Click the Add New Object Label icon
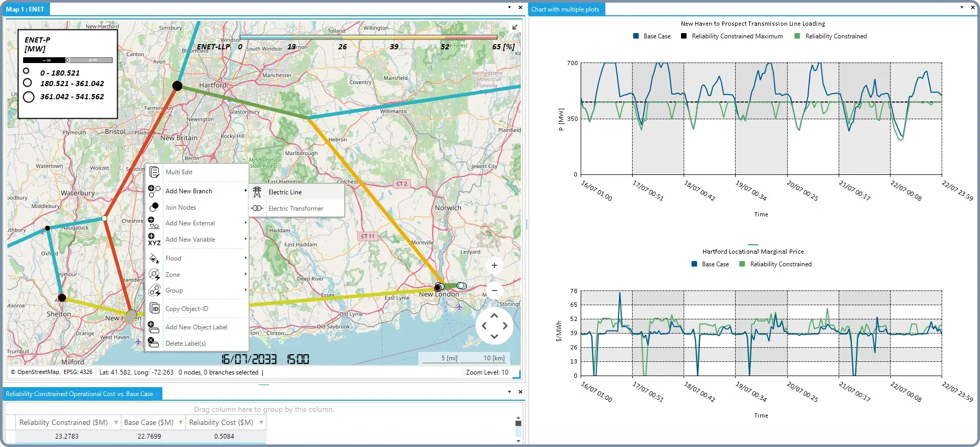The height and width of the screenshot is (447, 980). click(x=153, y=327)
